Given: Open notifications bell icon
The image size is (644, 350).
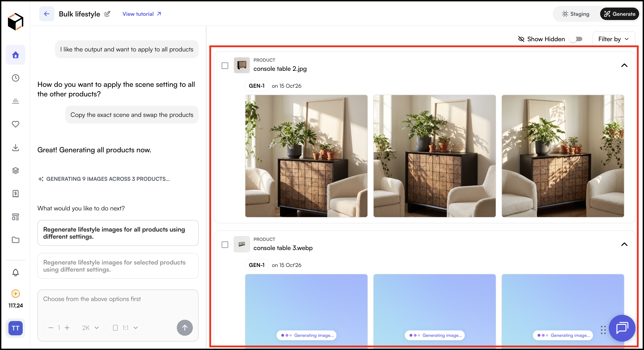Looking at the screenshot, I should coord(16,272).
